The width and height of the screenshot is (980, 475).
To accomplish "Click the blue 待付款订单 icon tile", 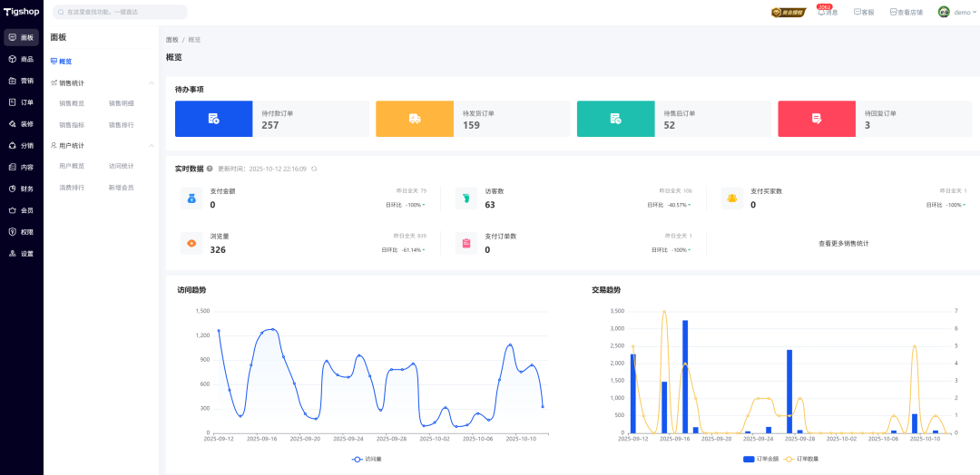I will 213,119.
